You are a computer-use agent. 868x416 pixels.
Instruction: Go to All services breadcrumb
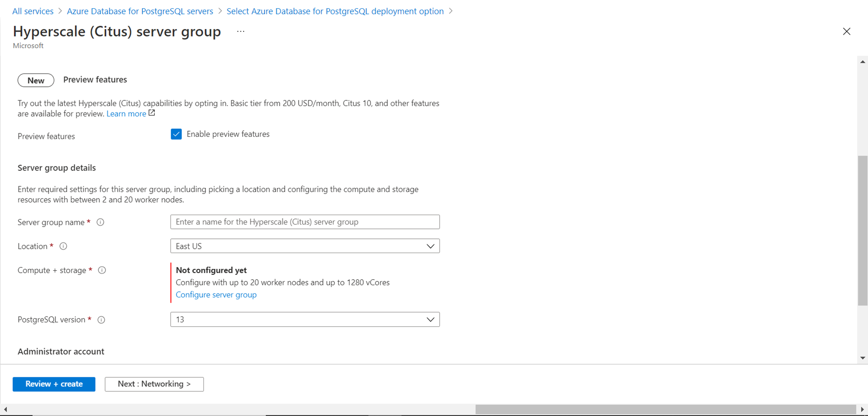click(x=33, y=11)
